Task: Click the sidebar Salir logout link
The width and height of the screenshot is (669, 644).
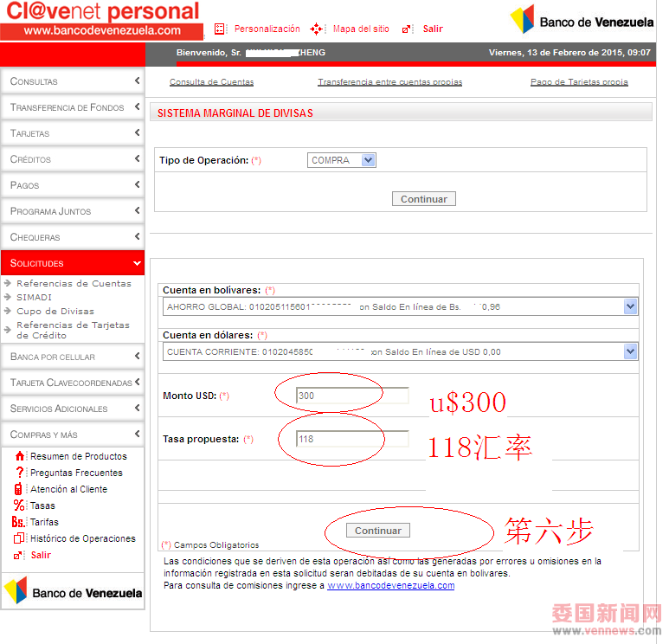Action: pyautogui.click(x=41, y=555)
